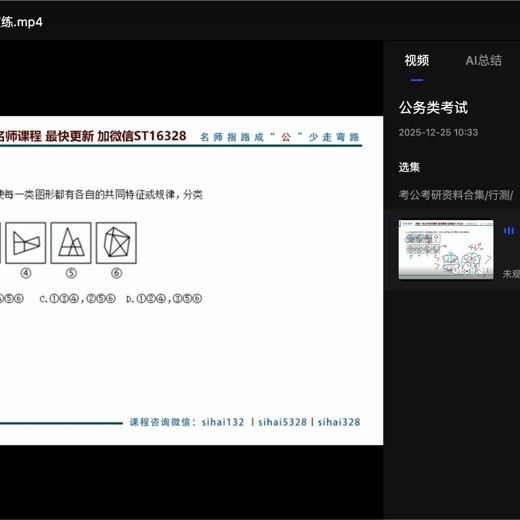The width and height of the screenshot is (520, 520).
Task: Click figure ⑤ triangle shape in slide
Action: pos(71,243)
